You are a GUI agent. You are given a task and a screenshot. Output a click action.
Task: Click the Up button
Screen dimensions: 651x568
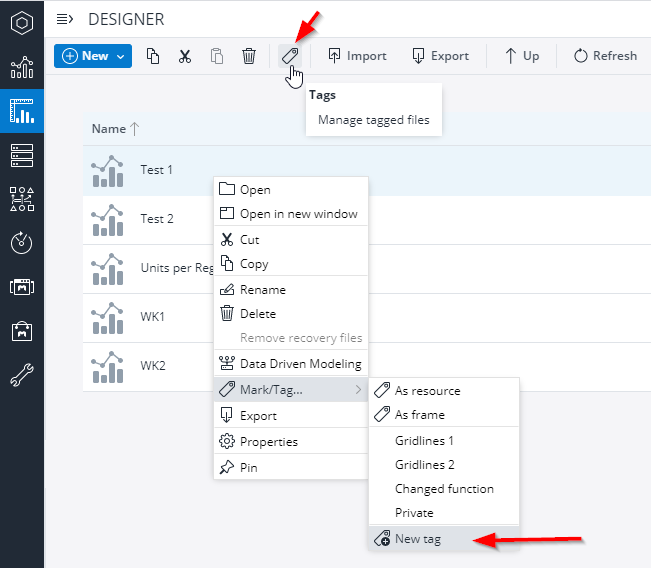coord(522,56)
